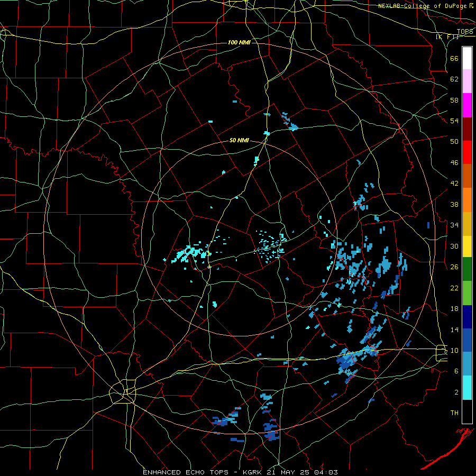Click the legend value 58
The width and height of the screenshot is (476, 476).
[454, 100]
